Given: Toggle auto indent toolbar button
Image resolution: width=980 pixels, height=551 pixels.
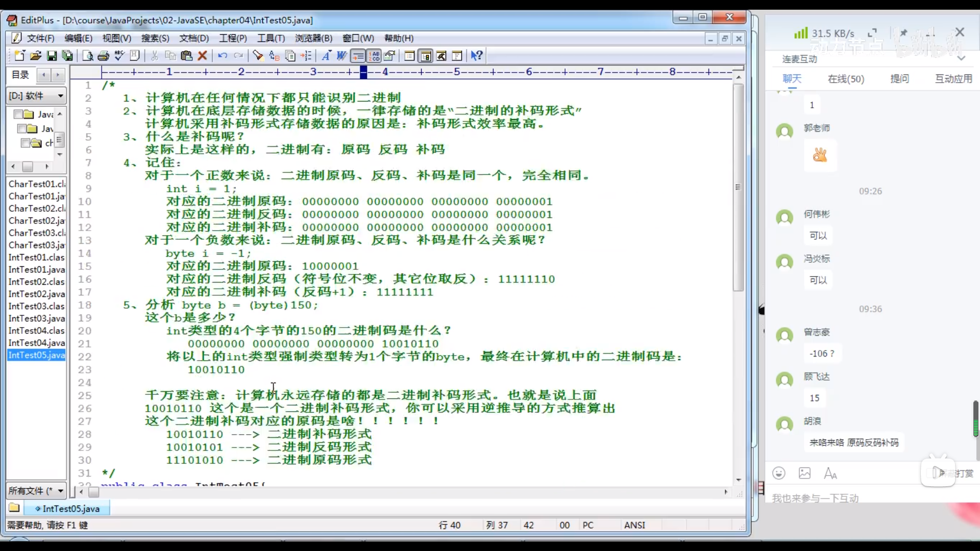Looking at the screenshot, I should 358,56.
